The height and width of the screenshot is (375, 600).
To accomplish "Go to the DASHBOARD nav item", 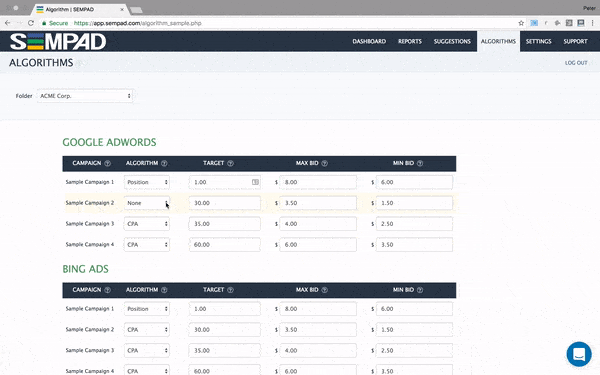I will 369,41.
